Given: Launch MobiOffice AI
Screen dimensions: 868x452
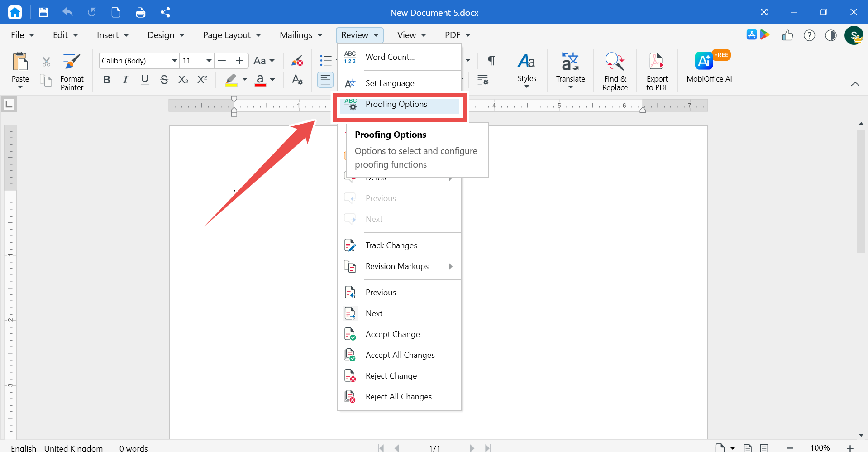Looking at the screenshot, I should click(709, 67).
